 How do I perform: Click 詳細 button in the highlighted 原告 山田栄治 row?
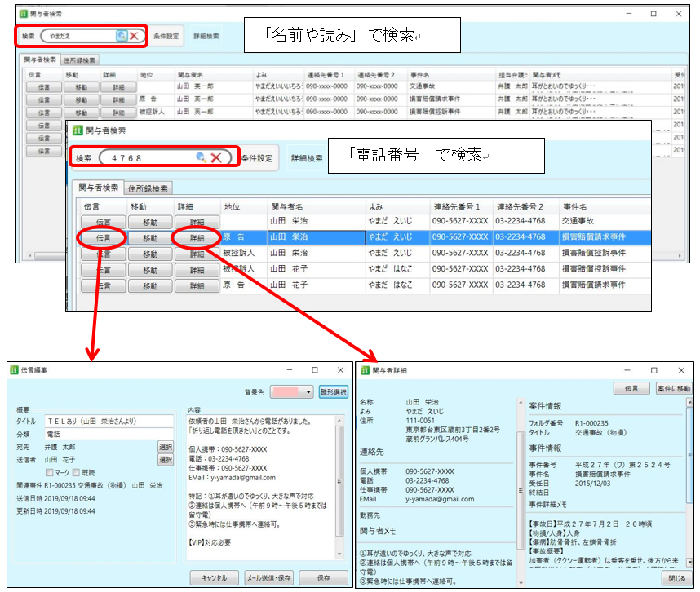(197, 238)
